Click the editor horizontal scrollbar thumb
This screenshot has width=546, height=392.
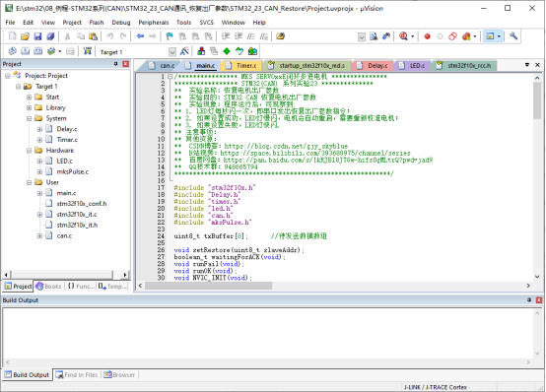click(208, 286)
